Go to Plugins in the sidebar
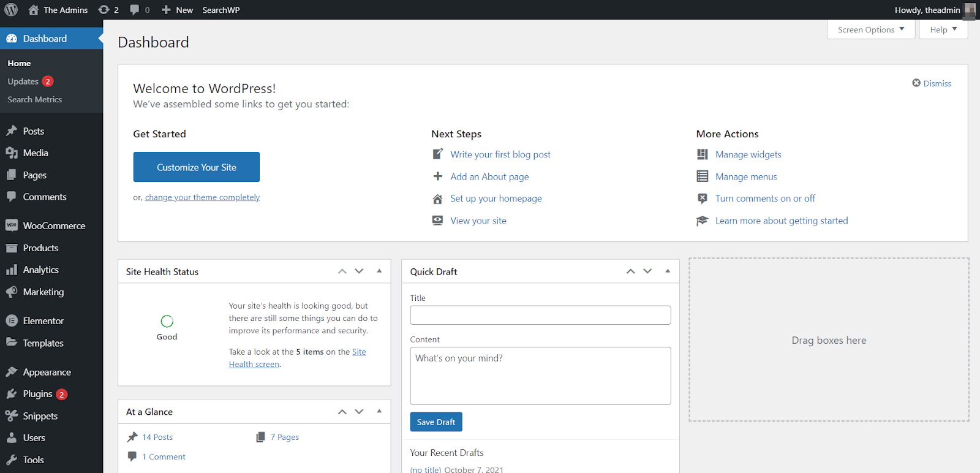Image resolution: width=980 pixels, height=473 pixels. [x=37, y=394]
